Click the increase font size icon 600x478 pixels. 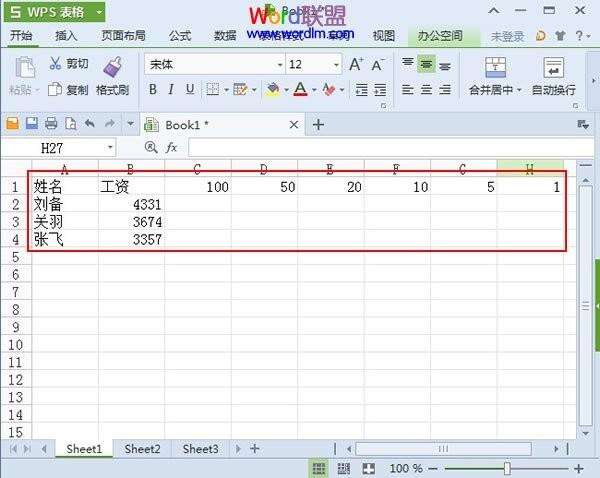[x=356, y=64]
